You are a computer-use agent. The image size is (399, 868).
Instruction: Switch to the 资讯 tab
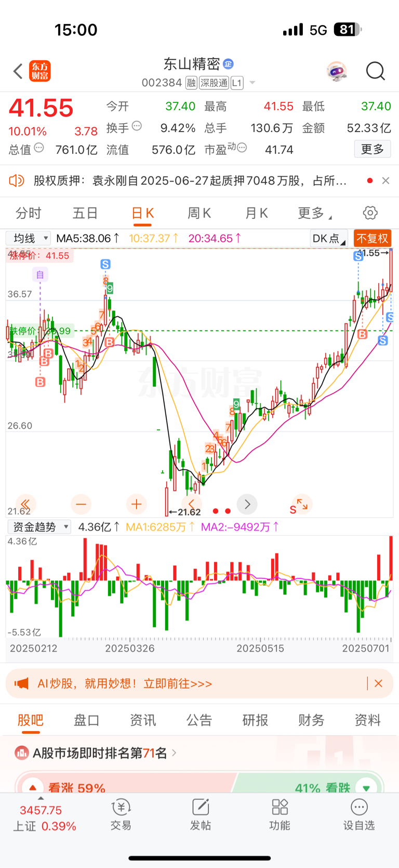point(143,720)
